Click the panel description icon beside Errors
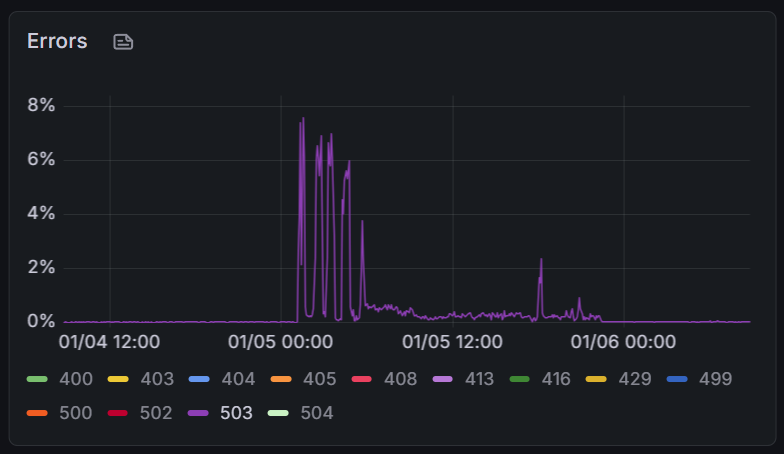Screen dimensions: 784x454 click(x=123, y=42)
